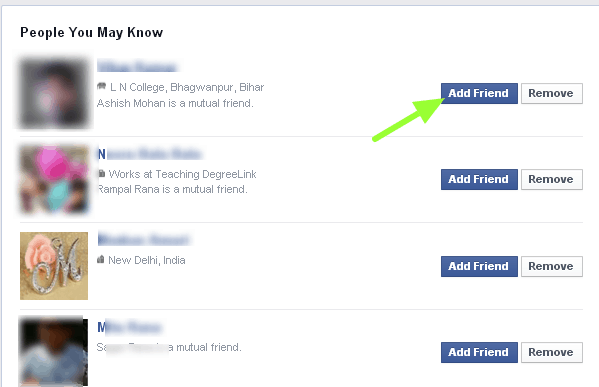Click Add Friend in the last suggestion row
599x387 pixels.
[479, 352]
